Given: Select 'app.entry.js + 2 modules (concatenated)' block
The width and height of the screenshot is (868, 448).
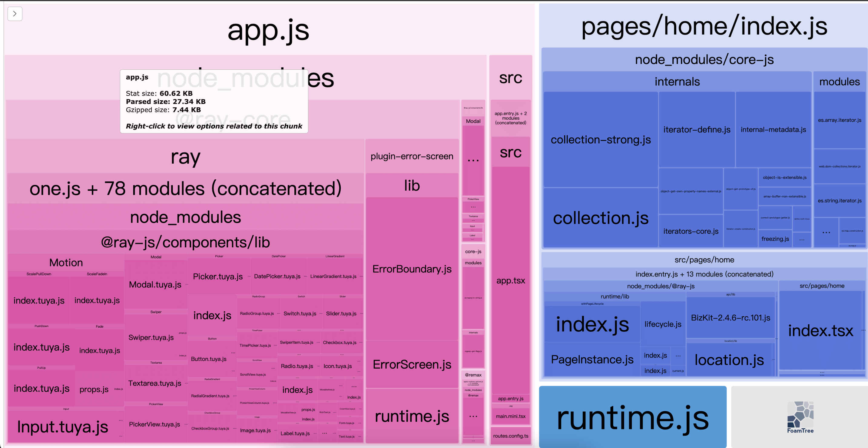Looking at the screenshot, I should (x=511, y=118).
